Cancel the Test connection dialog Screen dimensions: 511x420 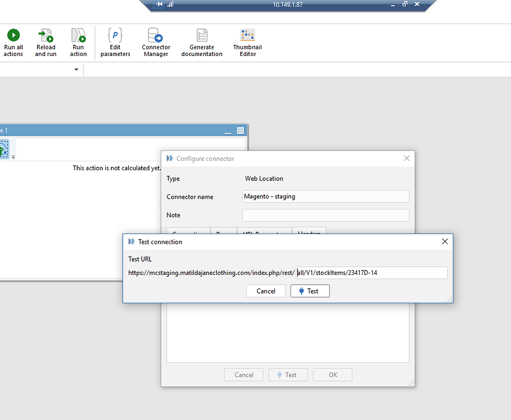tap(266, 291)
